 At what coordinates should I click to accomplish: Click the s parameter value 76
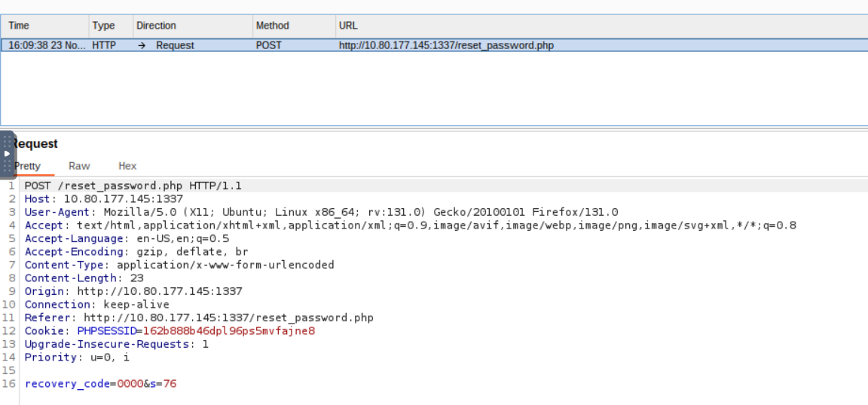pyautogui.click(x=170, y=384)
